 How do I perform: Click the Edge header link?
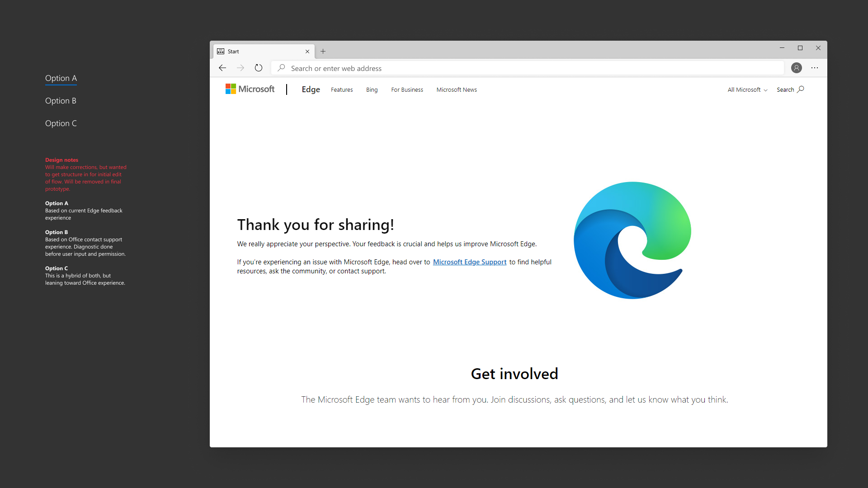311,89
